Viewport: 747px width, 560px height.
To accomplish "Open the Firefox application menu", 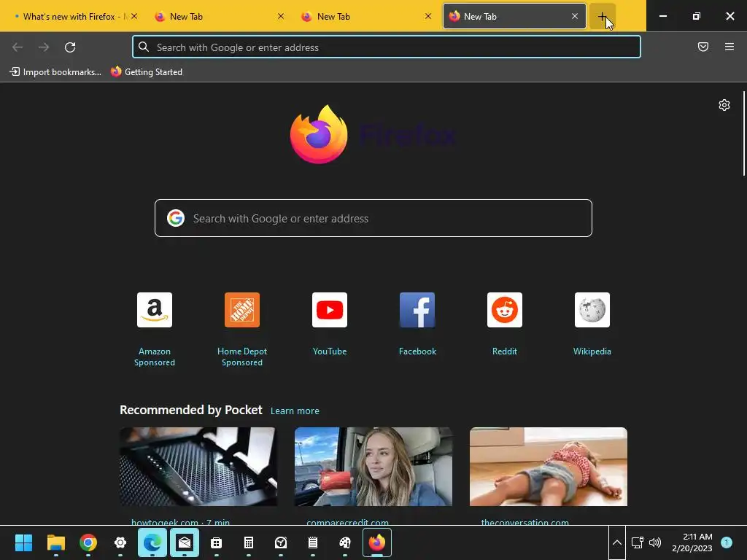I will [x=729, y=47].
